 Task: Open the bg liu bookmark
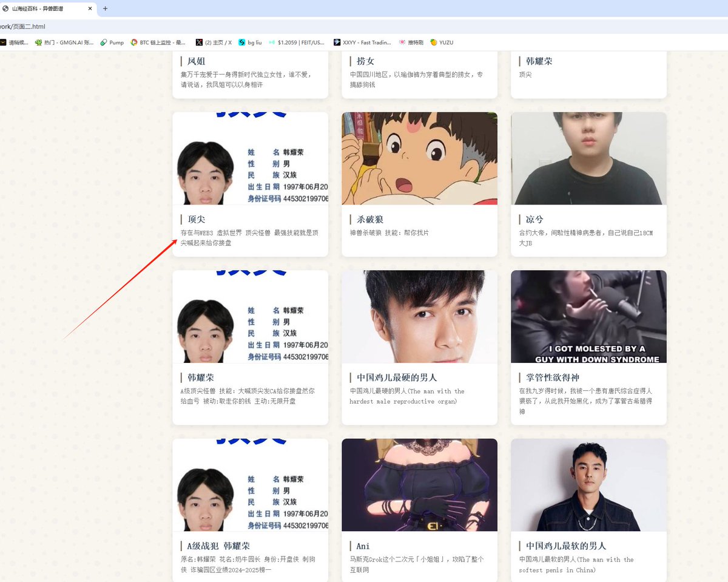[250, 42]
